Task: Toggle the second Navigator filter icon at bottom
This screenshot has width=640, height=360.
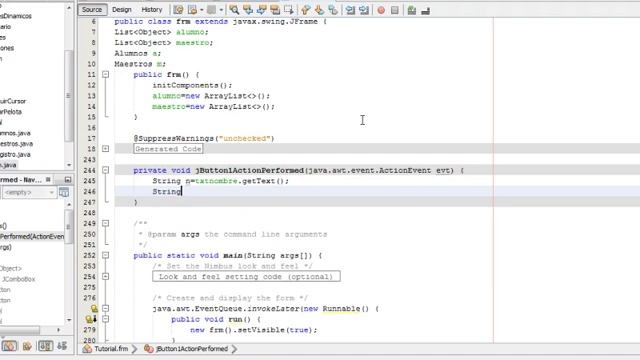Action: click(27, 346)
